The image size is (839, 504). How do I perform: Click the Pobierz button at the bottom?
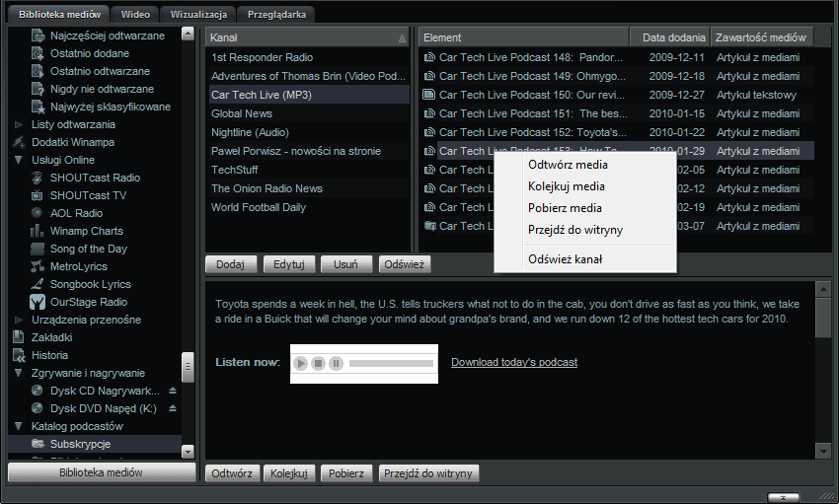coord(346,473)
